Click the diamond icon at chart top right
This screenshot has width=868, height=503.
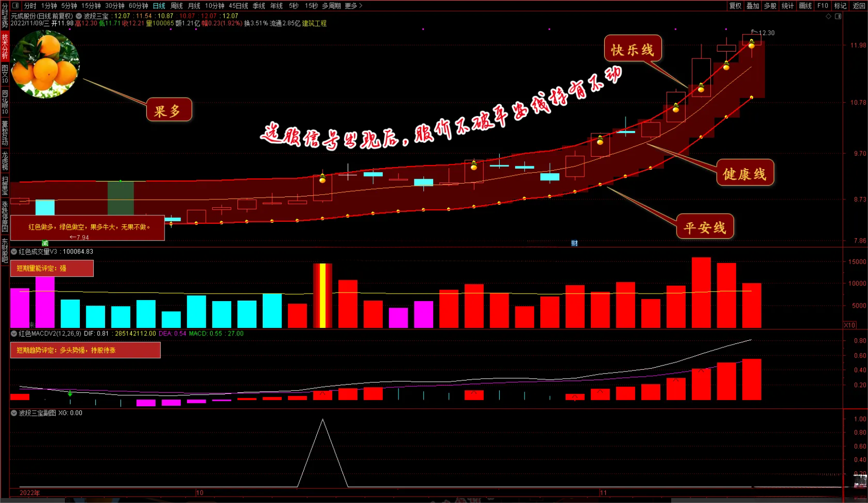click(828, 16)
